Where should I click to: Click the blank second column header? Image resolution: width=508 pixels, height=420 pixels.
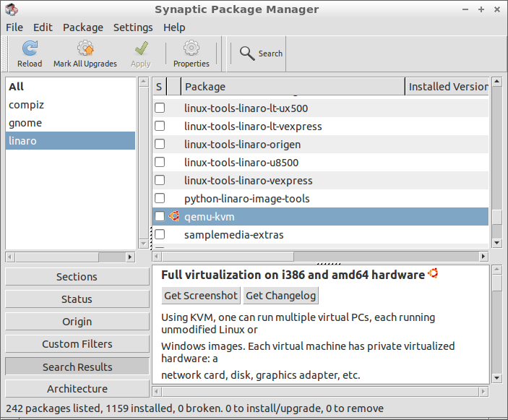174,87
